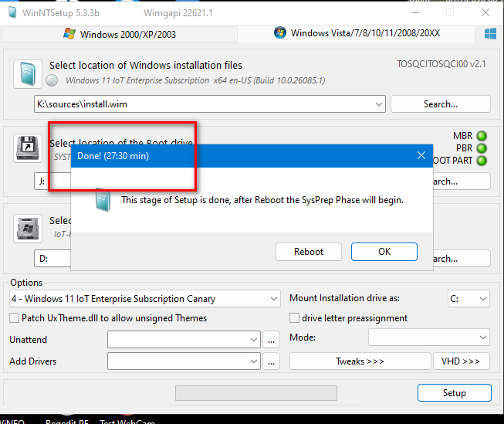
Task: Open the Mount Installation drive as C: dropdown
Action: (x=468, y=299)
